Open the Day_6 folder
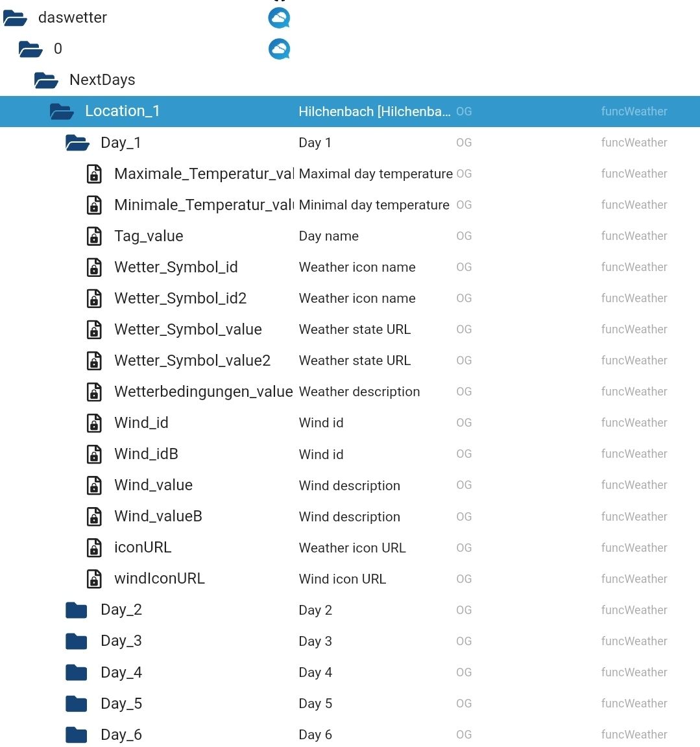Viewport: 700px width, 747px height. (x=77, y=735)
